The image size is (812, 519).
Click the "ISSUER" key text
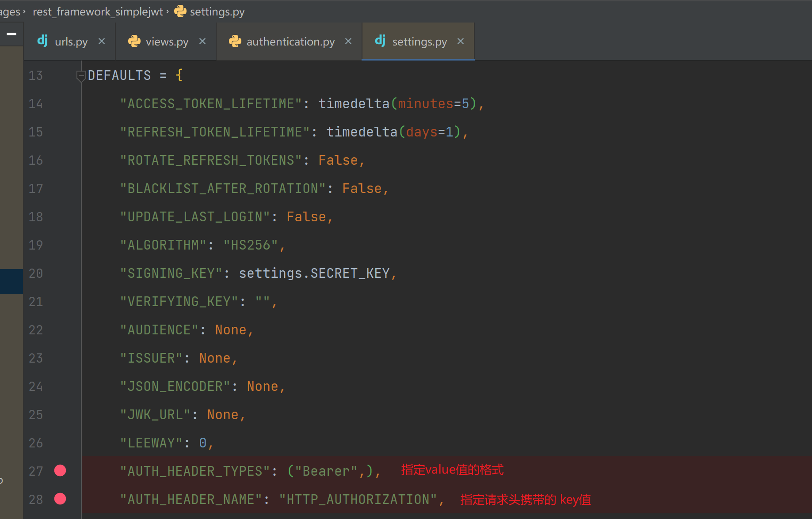pyautogui.click(x=152, y=358)
